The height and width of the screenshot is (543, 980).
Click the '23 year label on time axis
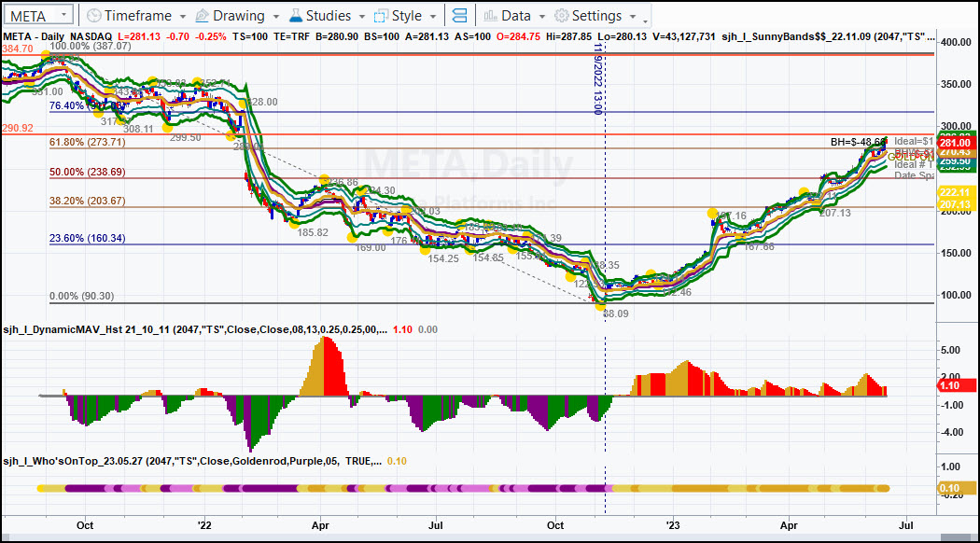[x=673, y=525]
